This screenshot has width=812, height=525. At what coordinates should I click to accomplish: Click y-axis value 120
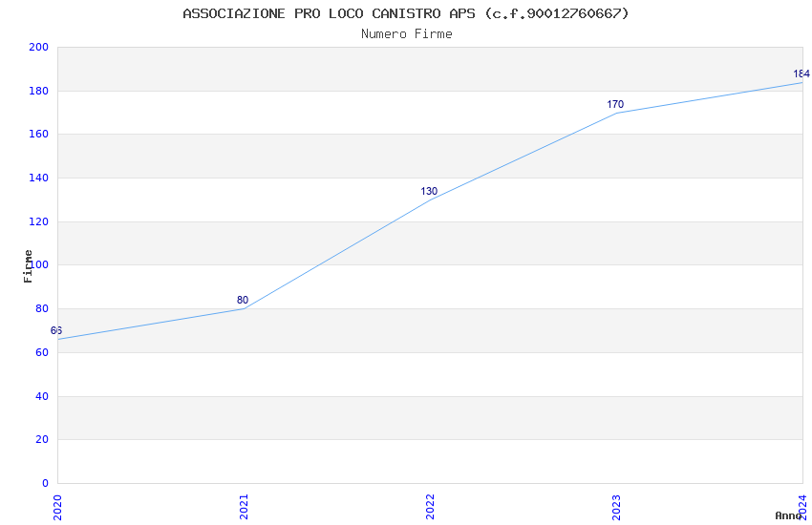tap(39, 221)
